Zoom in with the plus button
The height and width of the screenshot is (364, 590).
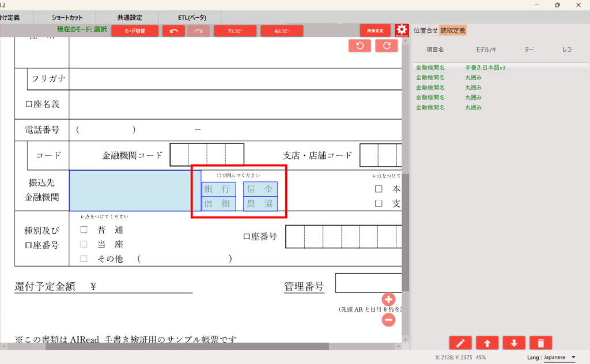[x=388, y=299]
